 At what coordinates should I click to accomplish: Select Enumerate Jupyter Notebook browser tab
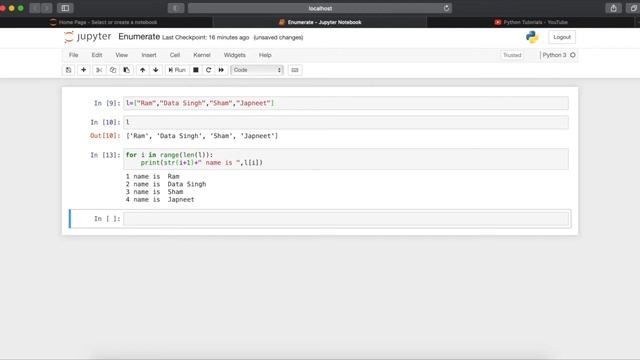point(320,22)
